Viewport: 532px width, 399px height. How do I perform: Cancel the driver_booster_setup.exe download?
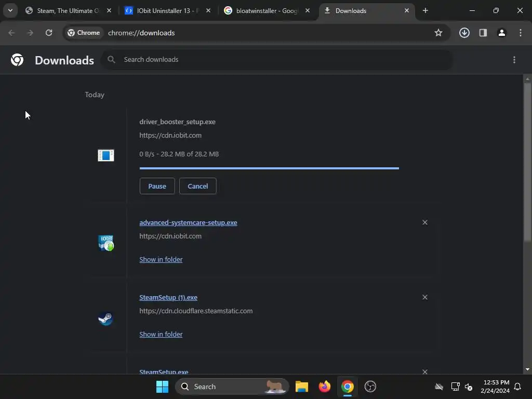[x=198, y=186]
